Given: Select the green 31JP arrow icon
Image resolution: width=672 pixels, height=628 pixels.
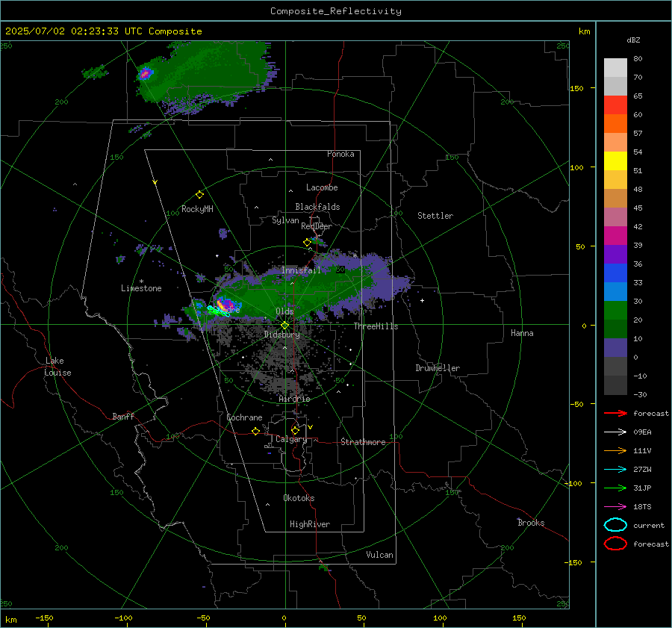Looking at the screenshot, I should coord(615,488).
